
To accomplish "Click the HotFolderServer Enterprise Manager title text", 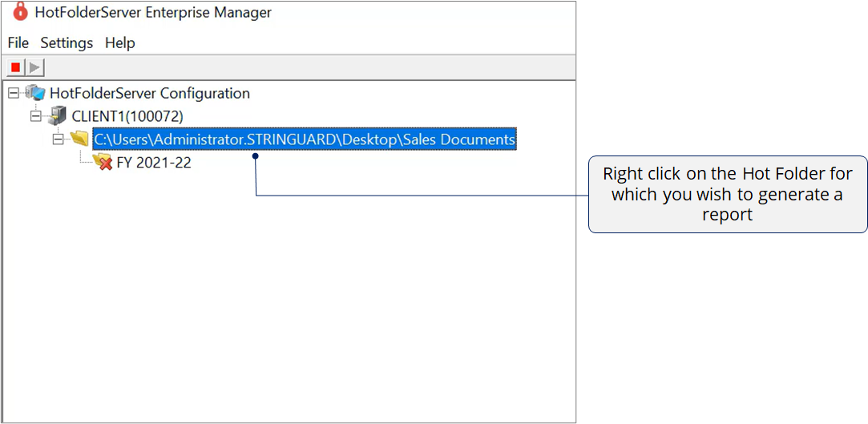I will (153, 12).
